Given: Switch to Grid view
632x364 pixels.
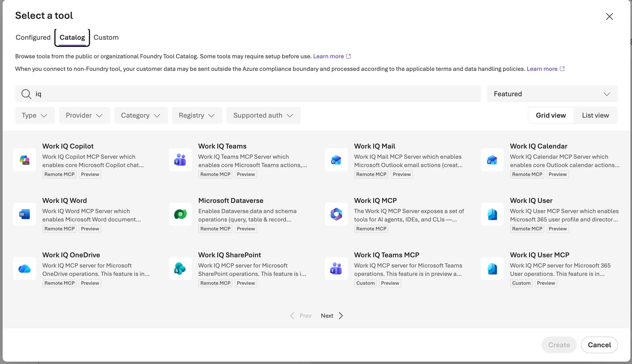Looking at the screenshot, I should [551, 115].
